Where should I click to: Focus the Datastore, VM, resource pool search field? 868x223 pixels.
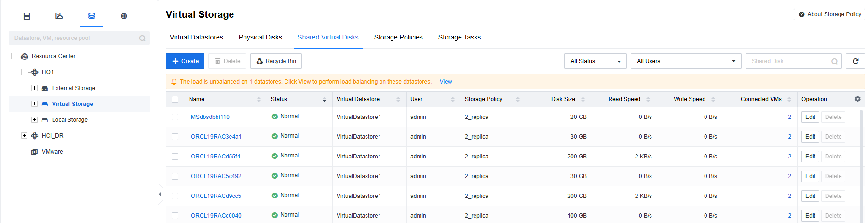coord(79,38)
